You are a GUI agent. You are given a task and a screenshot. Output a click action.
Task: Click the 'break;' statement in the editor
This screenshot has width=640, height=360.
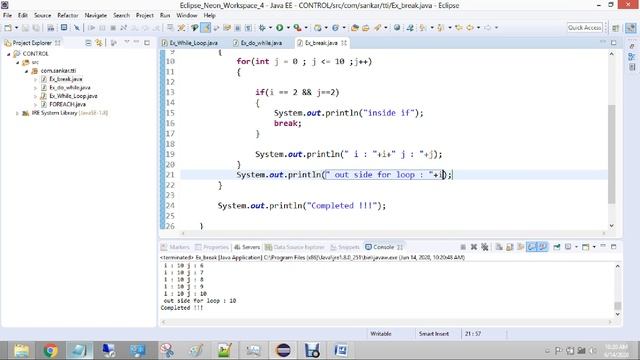(x=288, y=123)
